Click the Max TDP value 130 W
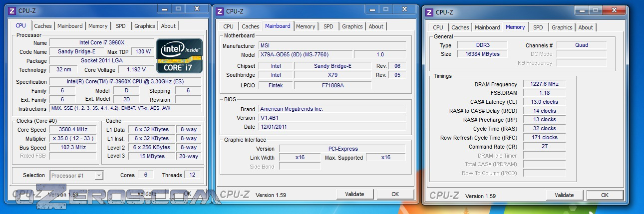This screenshot has height=214, width=644. [x=143, y=51]
